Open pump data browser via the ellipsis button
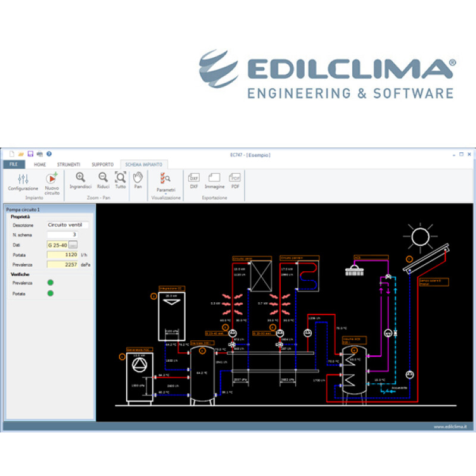Screen dimensions: 476x476 click(73, 245)
